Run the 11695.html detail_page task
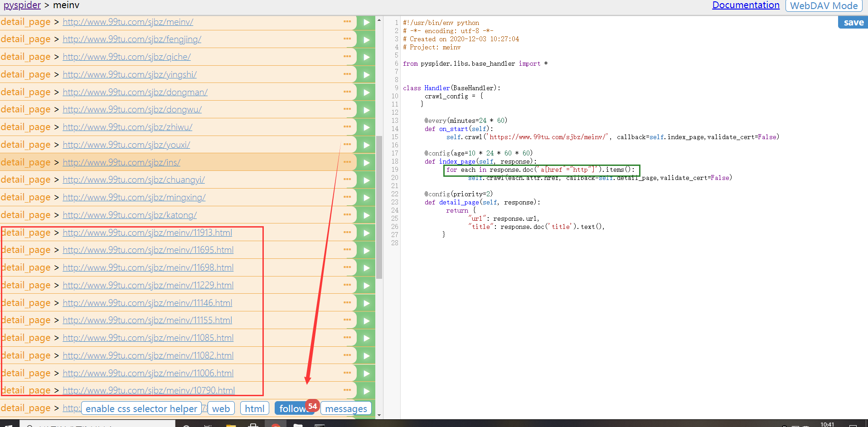This screenshot has width=868, height=427. coord(366,251)
